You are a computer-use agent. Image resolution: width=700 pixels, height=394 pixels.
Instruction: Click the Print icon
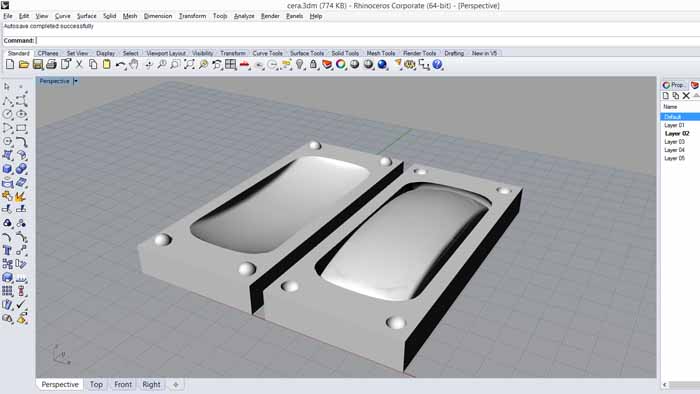click(x=51, y=65)
